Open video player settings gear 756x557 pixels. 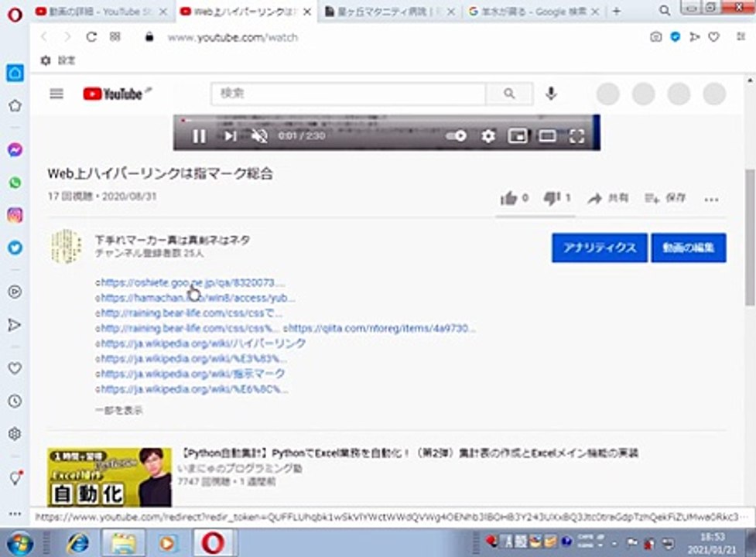coord(488,136)
